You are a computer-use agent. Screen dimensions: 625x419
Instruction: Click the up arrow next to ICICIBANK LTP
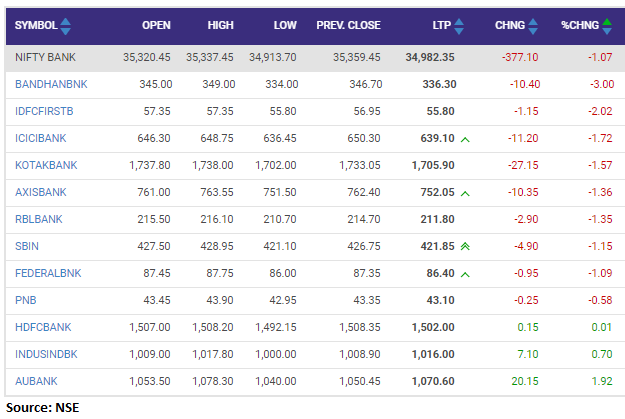(x=466, y=139)
